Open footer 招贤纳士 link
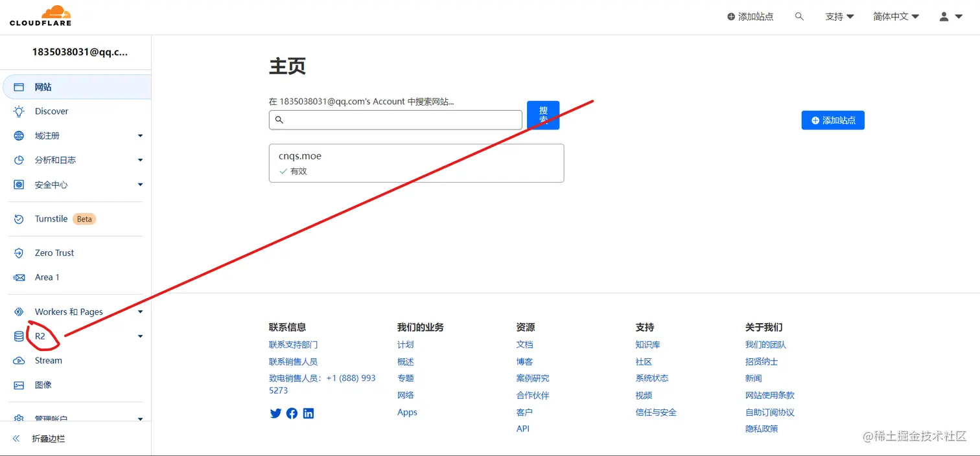The width and height of the screenshot is (980, 456). (x=762, y=361)
